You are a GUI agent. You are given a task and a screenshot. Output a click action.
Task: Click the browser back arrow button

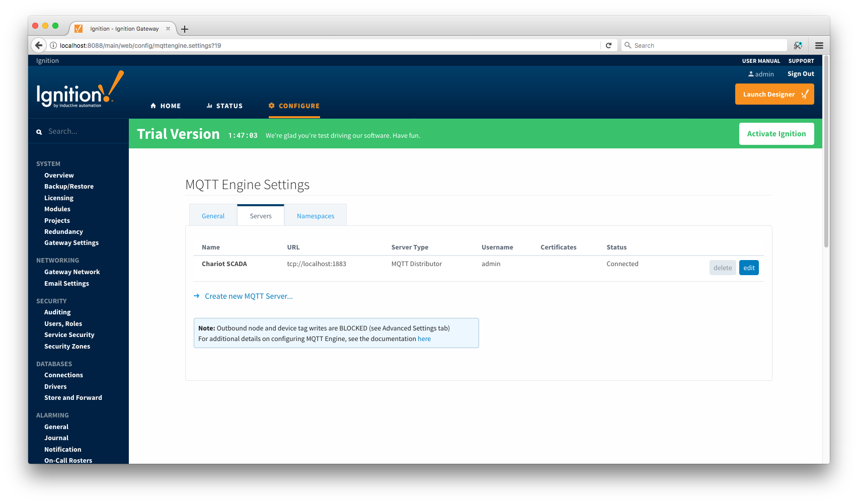click(39, 45)
